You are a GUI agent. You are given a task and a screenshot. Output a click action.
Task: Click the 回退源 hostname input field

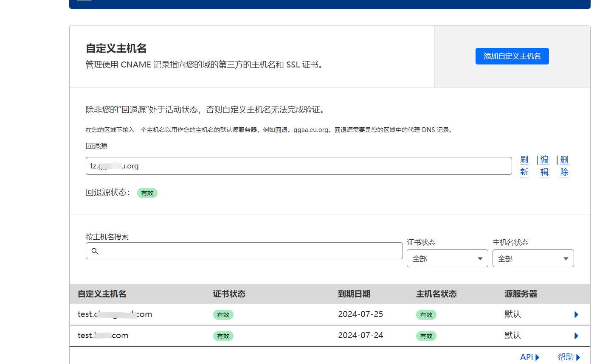(298, 166)
